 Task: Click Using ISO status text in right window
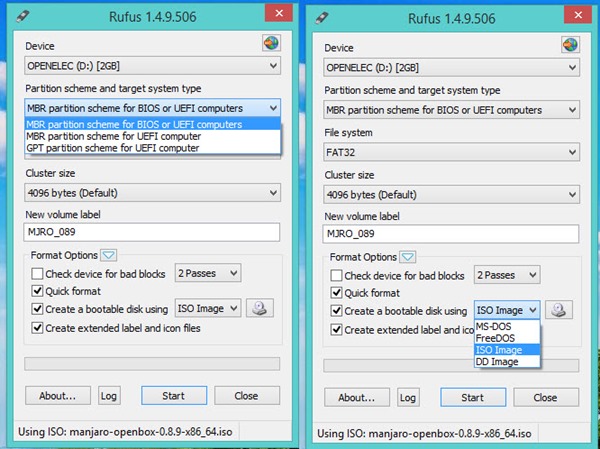pyautogui.click(x=424, y=434)
